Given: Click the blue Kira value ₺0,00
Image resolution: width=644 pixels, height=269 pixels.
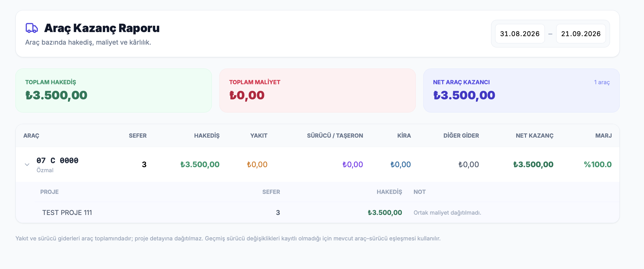Looking at the screenshot, I should [x=400, y=165].
